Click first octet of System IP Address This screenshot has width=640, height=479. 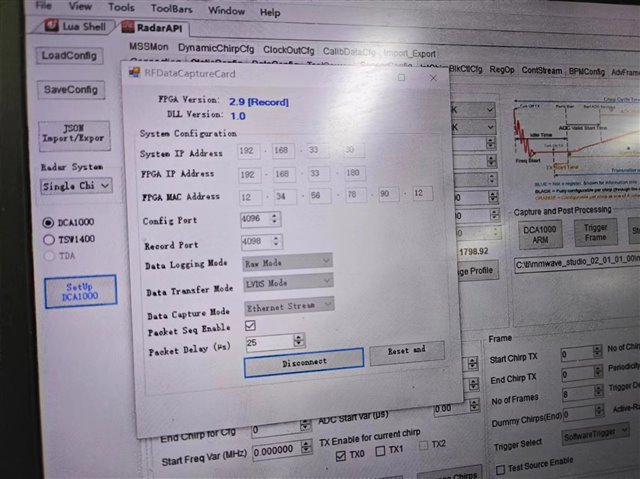(x=248, y=151)
